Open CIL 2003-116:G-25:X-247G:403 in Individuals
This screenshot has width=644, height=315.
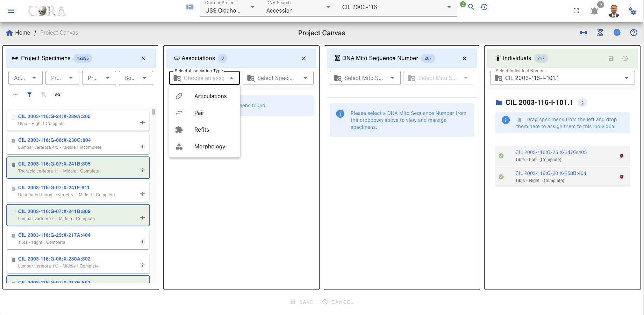551,152
